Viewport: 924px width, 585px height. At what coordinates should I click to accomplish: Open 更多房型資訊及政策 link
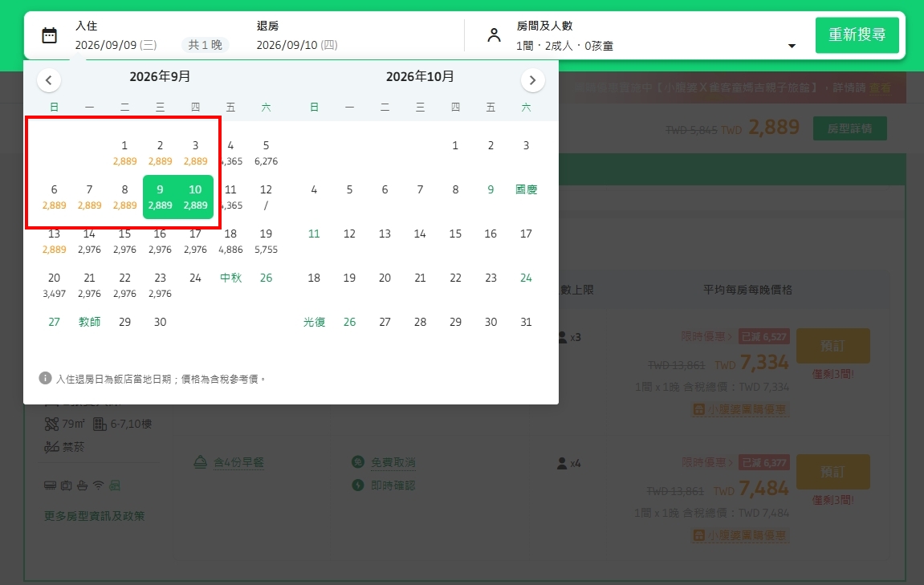pos(94,516)
